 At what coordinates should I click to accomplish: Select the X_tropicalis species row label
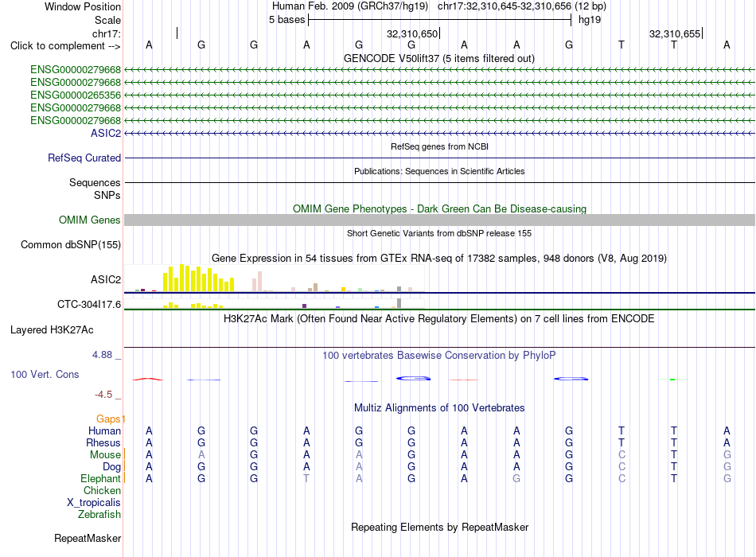click(94, 503)
